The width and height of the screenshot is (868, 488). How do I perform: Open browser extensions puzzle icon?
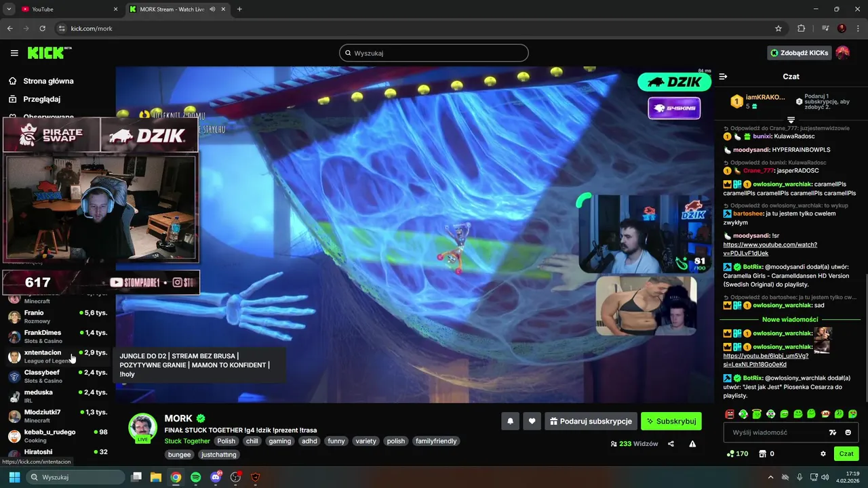click(802, 28)
